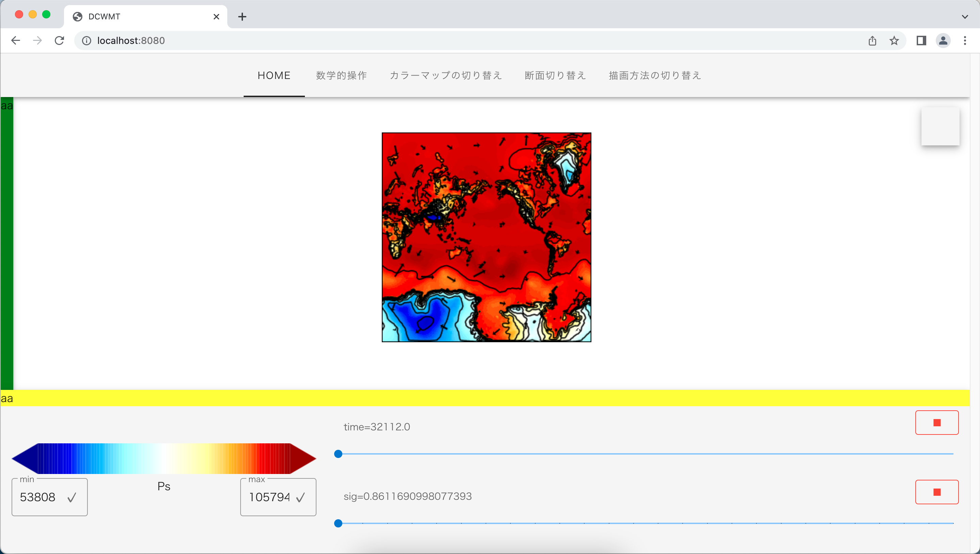The width and height of the screenshot is (980, 554).
Task: Click the site info icon by localhost
Action: pyautogui.click(x=87, y=41)
